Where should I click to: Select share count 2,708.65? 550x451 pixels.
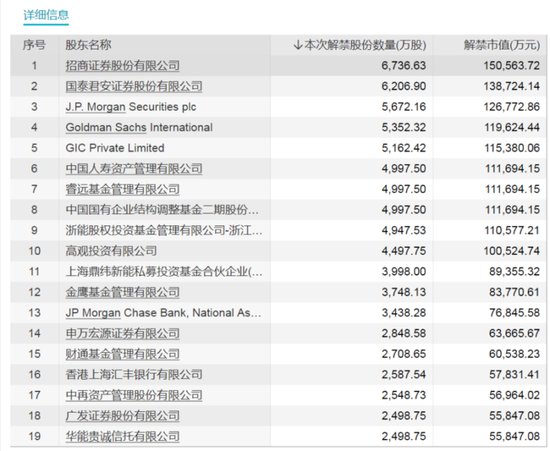tap(404, 354)
